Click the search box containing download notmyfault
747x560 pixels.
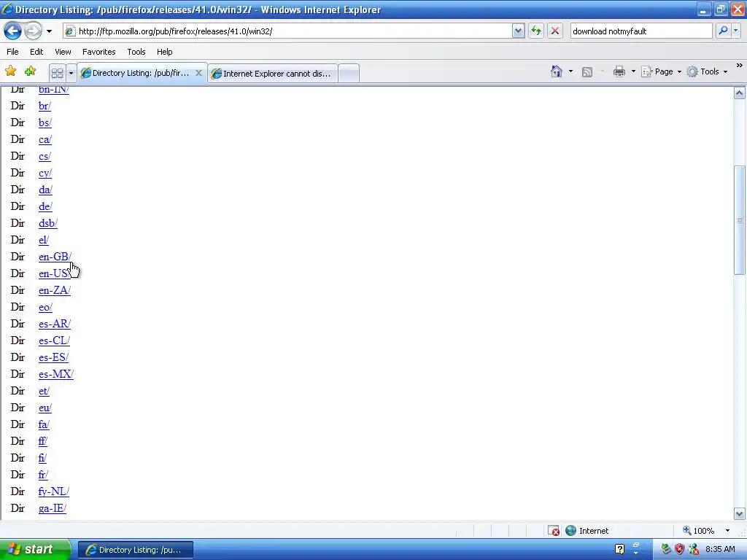[640, 31]
